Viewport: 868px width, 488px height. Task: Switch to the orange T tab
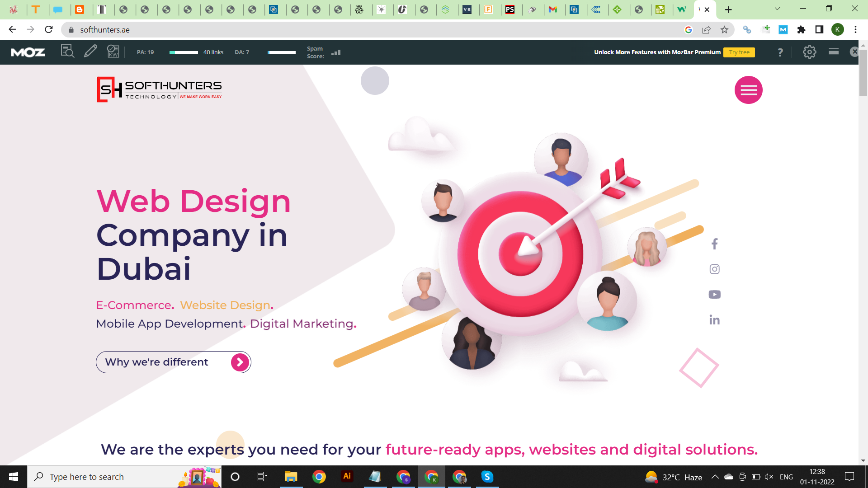pyautogui.click(x=36, y=9)
